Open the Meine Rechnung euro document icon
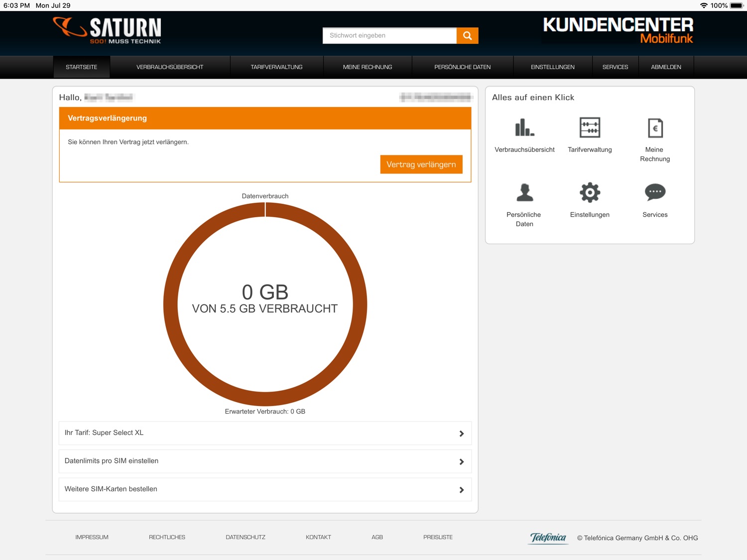This screenshot has height=560, width=747. tap(655, 128)
